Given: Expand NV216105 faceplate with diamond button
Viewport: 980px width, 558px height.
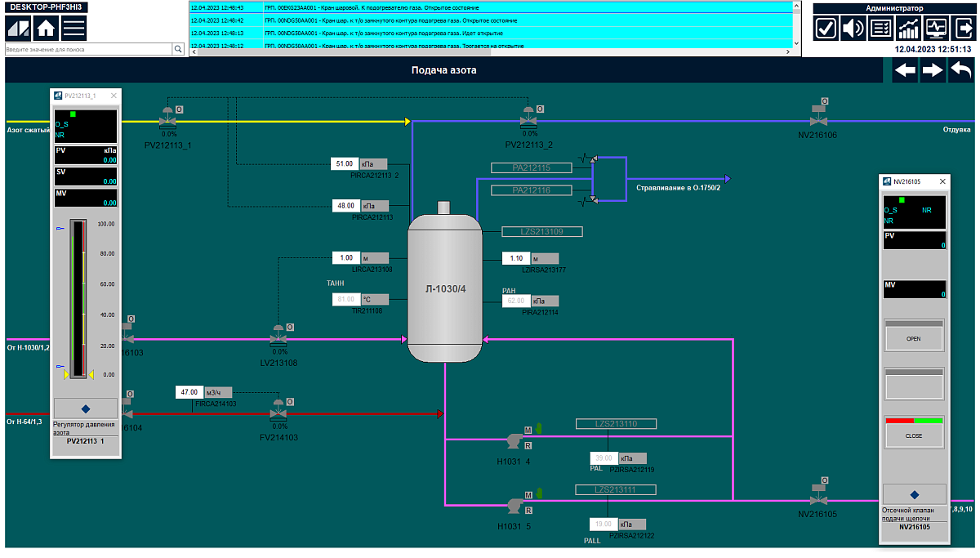Looking at the screenshot, I should (914, 494).
